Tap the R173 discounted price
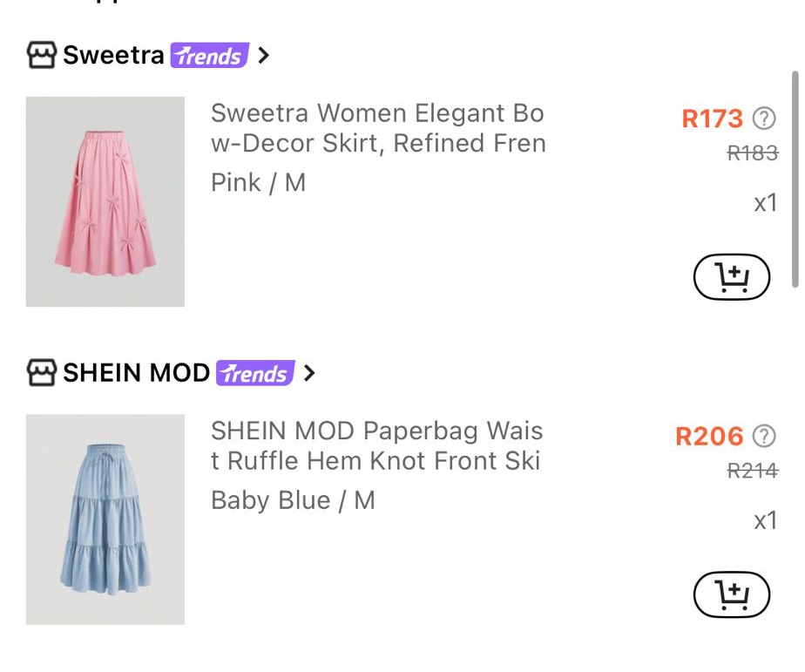 712,118
